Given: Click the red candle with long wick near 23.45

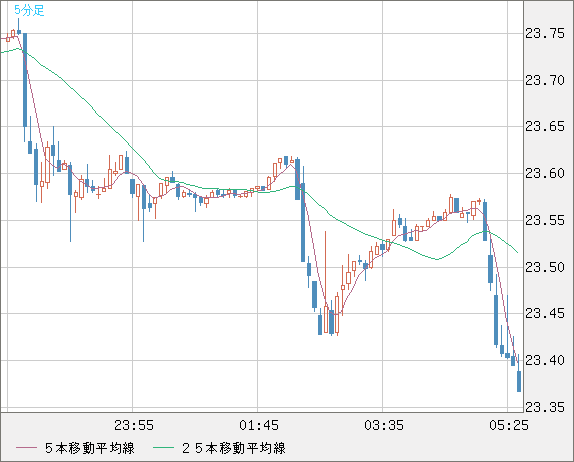Looking at the screenshot, I should pyautogui.click(x=326, y=318).
